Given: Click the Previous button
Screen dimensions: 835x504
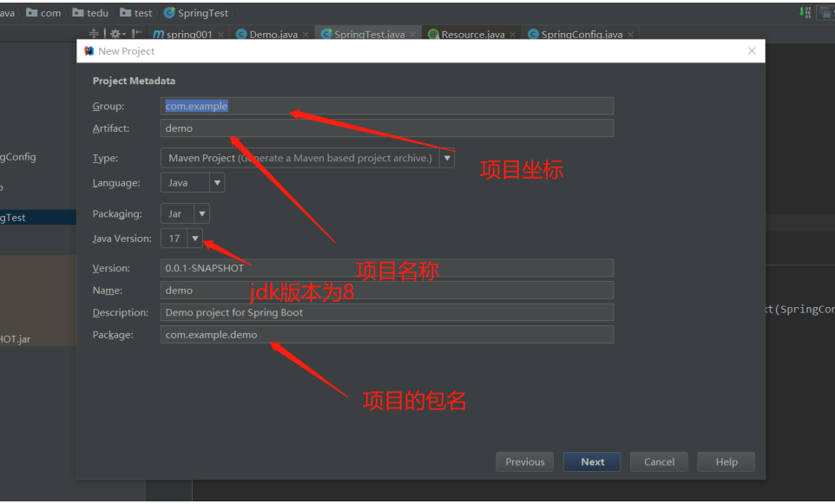Looking at the screenshot, I should (524, 462).
